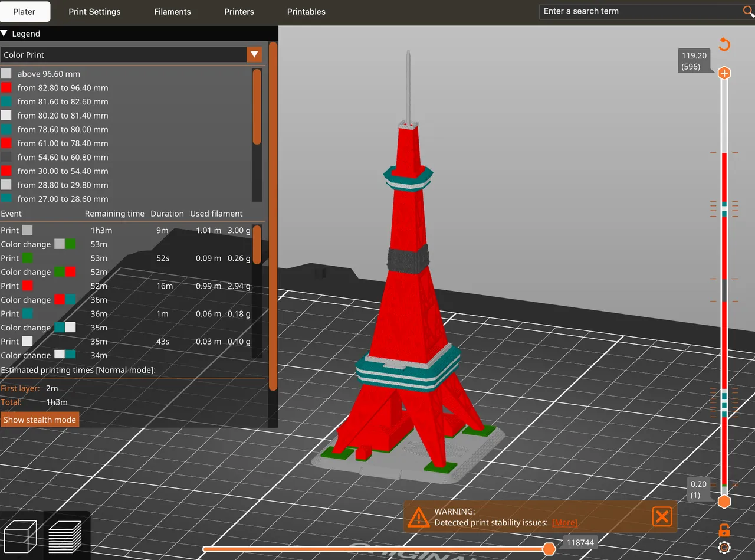The image size is (755, 560).
Task: Click teal swatch for 27.00 to 28.60 mm
Action: click(6, 198)
